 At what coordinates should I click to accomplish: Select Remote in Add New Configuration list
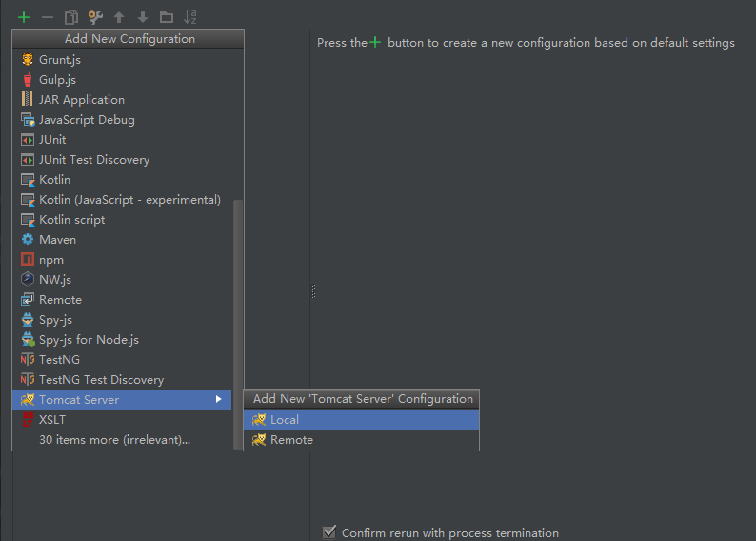pyautogui.click(x=122, y=300)
